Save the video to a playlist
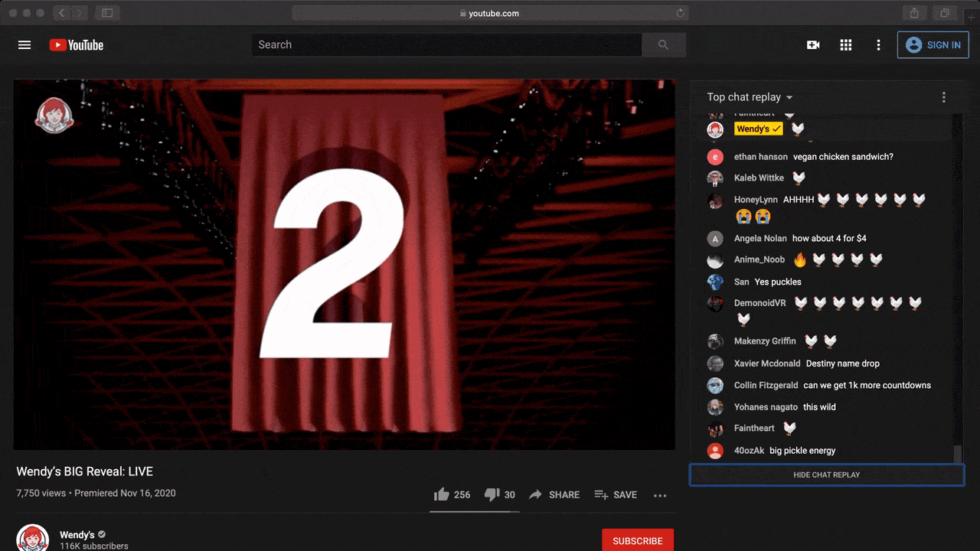Viewport: 980px width, 551px height. pyautogui.click(x=616, y=494)
